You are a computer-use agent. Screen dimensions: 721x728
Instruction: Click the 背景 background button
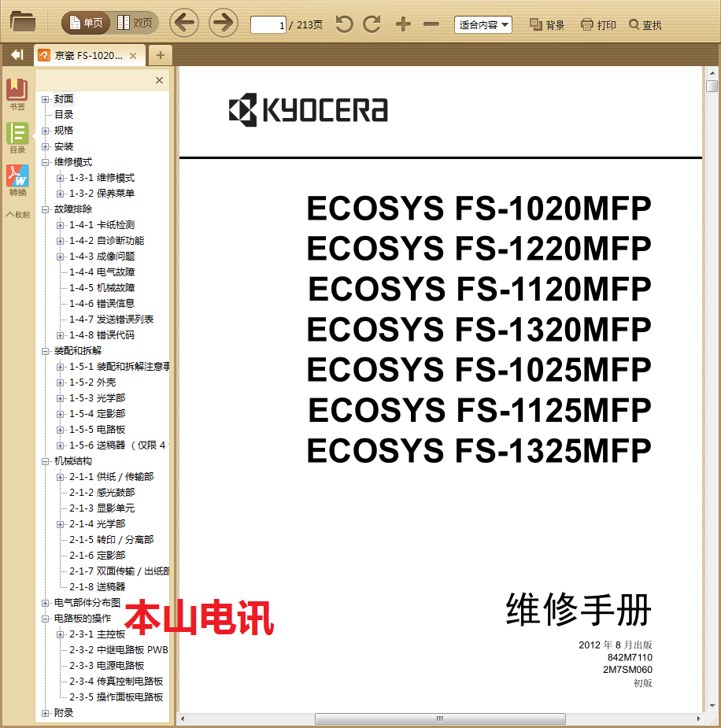[547, 24]
